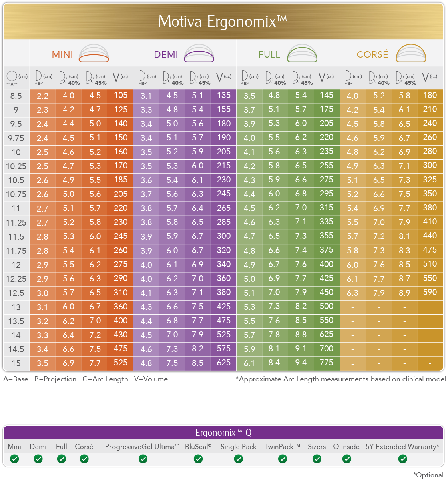Click the projection (B) icon under CORSÉ
The image size is (448, 479).
point(348,78)
